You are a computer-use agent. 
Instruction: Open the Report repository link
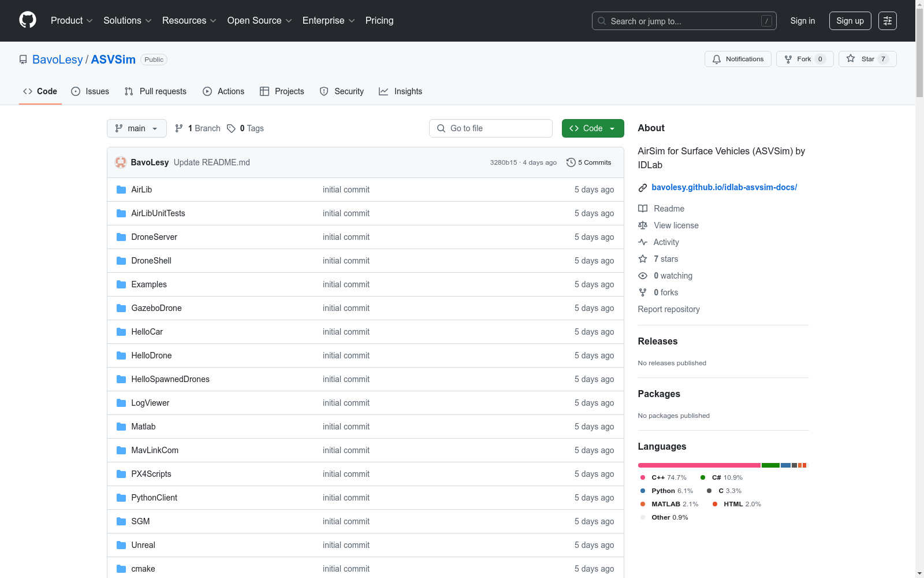pos(669,309)
